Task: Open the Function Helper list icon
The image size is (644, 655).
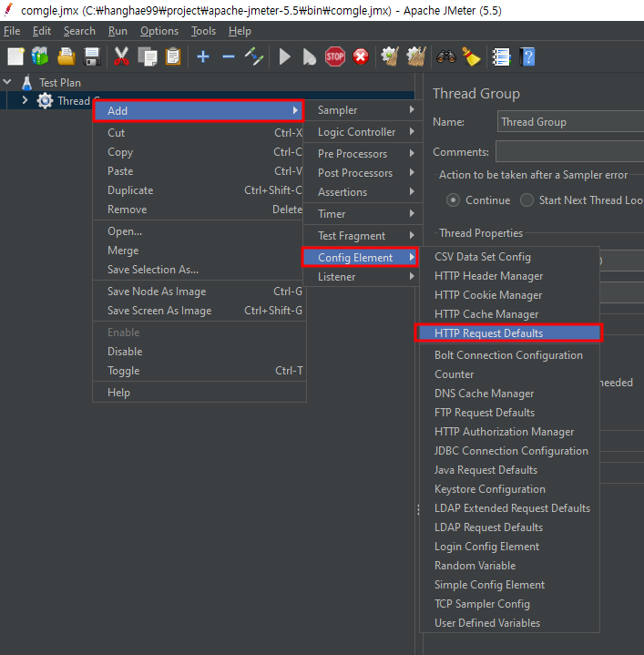Action: coord(502,56)
